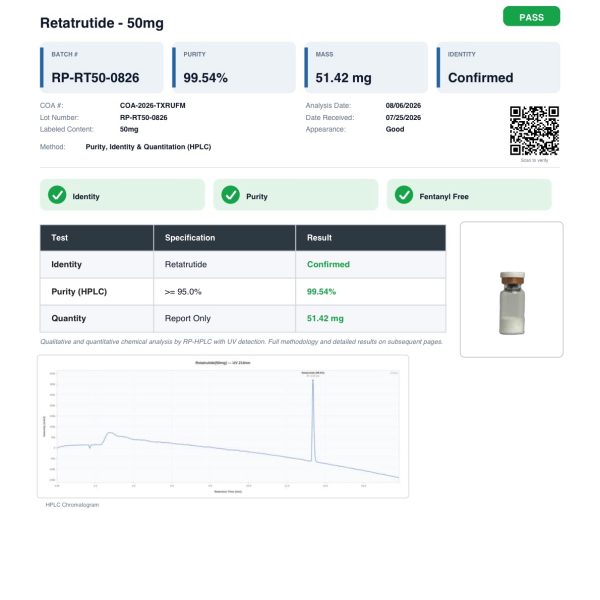Click Labeled Content value '50mg'
600x600 pixels.
[129, 129]
